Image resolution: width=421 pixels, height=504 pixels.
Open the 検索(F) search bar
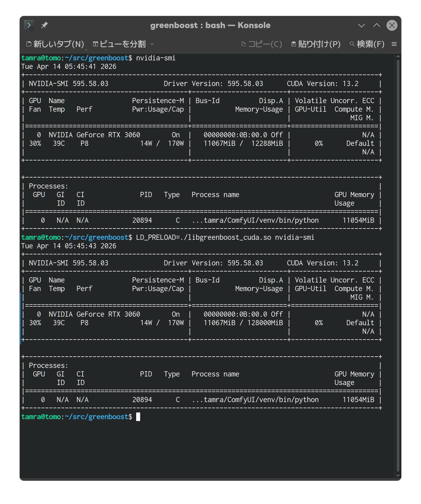367,44
